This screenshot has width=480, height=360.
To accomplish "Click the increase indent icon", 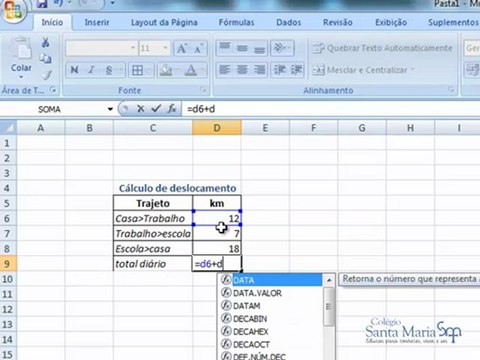I will (x=296, y=70).
